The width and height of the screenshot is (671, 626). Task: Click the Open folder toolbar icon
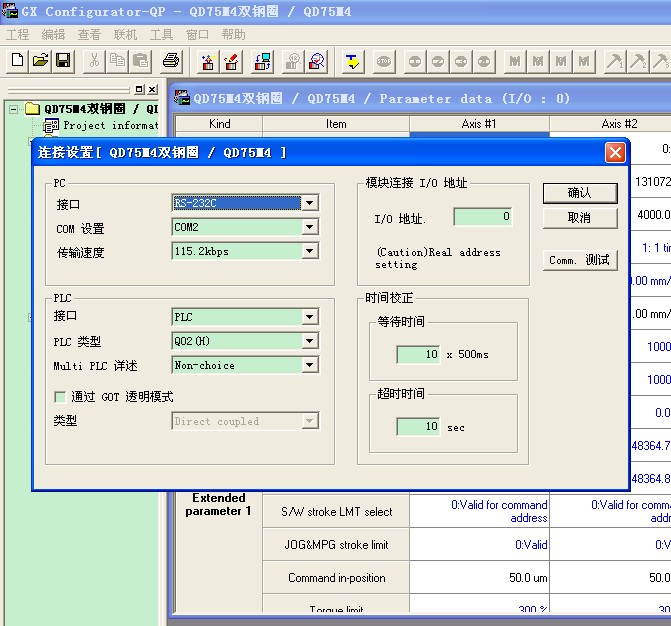coord(40,61)
